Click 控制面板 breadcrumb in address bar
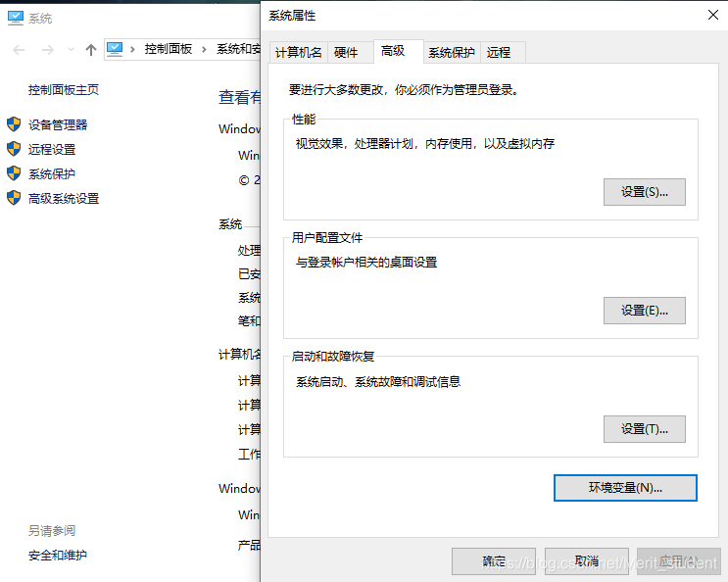This screenshot has height=582, width=728. tap(169, 49)
